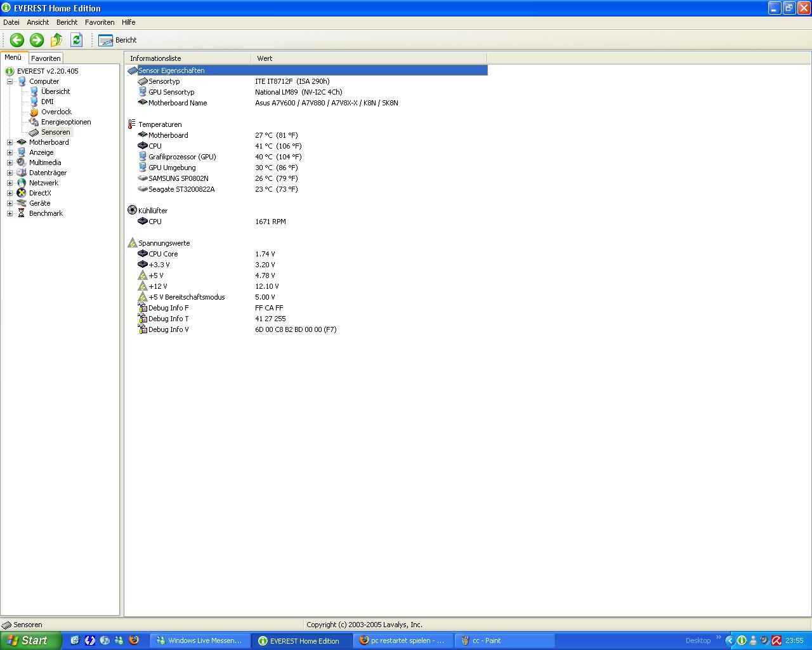Select the GPU Umgebung temperature row
Viewport: 812px width, 650px height.
click(307, 168)
